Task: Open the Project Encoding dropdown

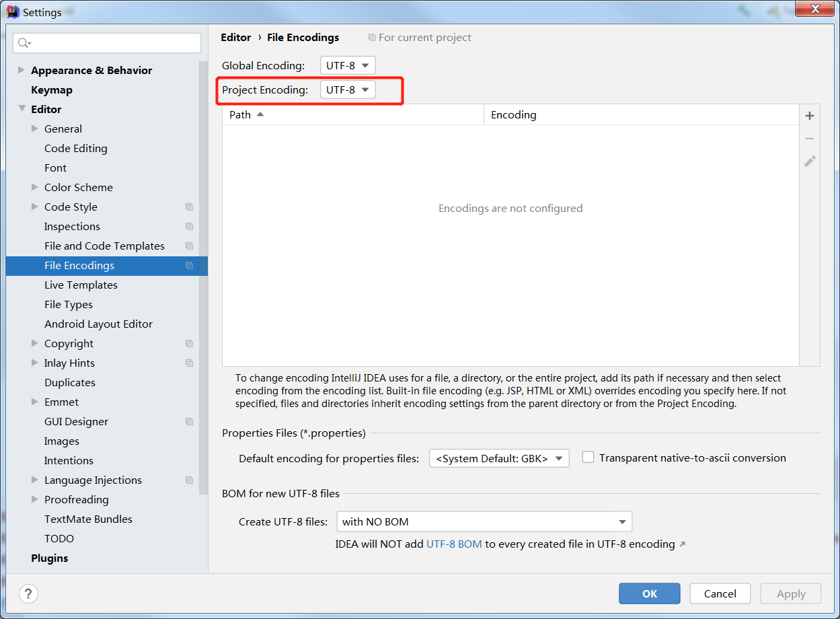Action: click(x=348, y=89)
